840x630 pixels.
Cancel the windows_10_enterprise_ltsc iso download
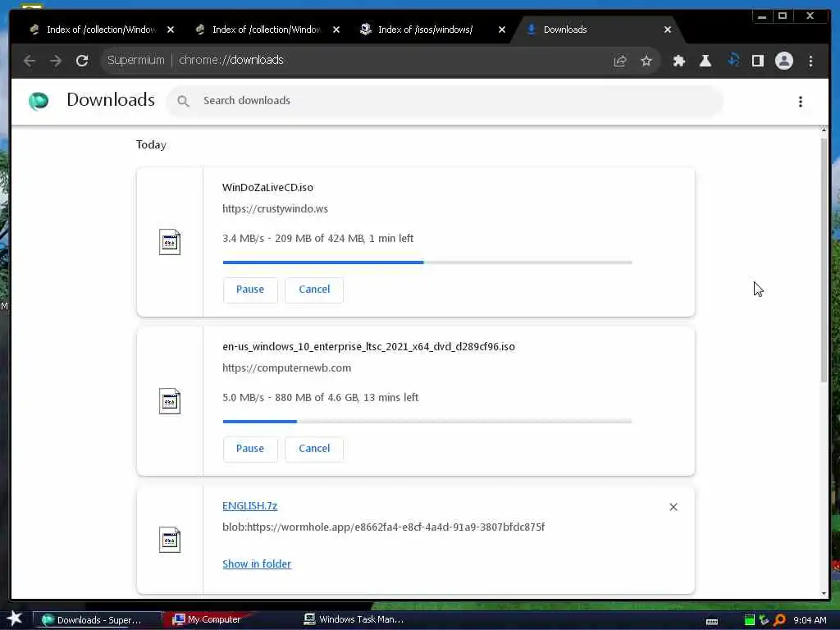pos(314,449)
